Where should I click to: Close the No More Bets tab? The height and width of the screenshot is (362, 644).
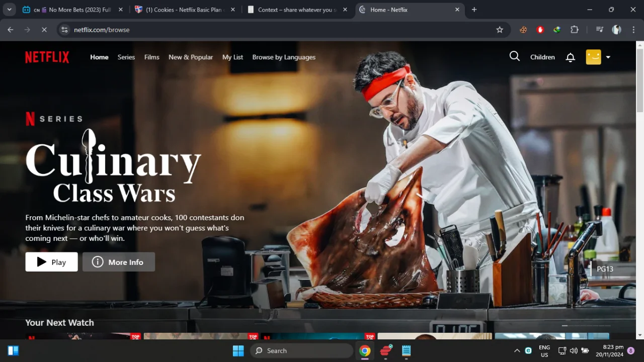120,10
